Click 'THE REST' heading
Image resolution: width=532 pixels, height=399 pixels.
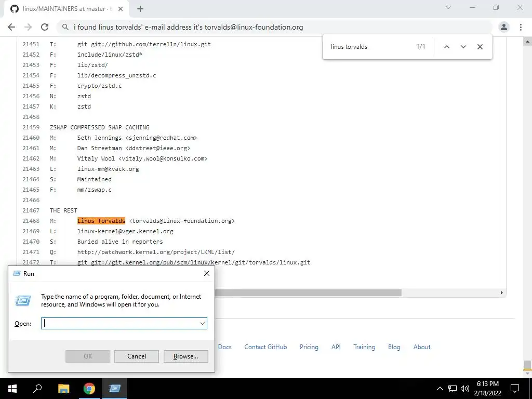pos(63,210)
